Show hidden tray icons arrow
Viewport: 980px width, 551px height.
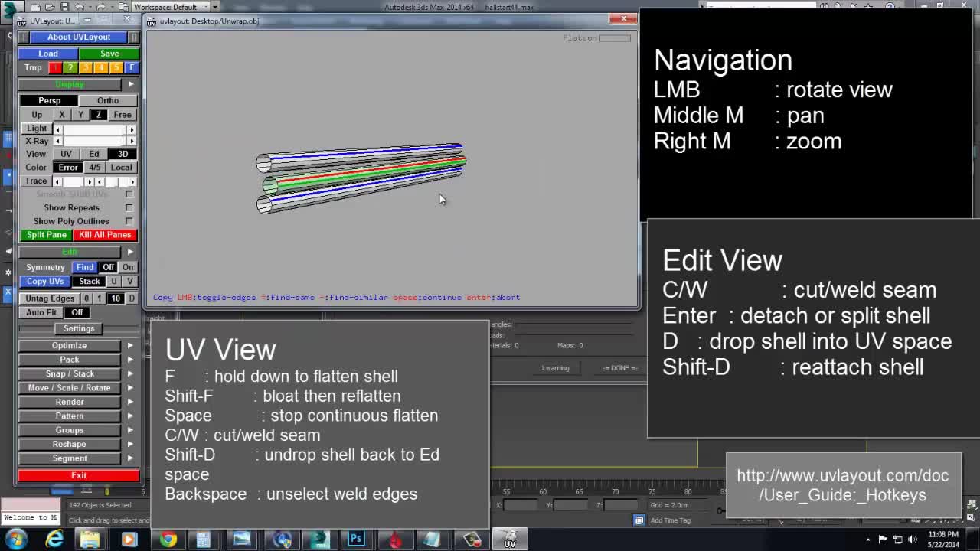tap(868, 540)
